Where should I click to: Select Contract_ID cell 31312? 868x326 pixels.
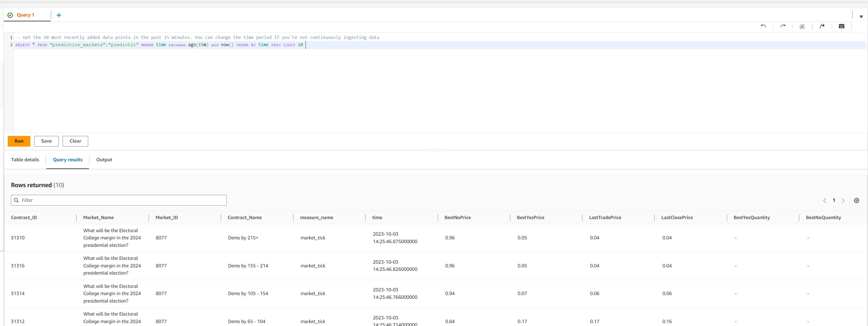pos(18,321)
